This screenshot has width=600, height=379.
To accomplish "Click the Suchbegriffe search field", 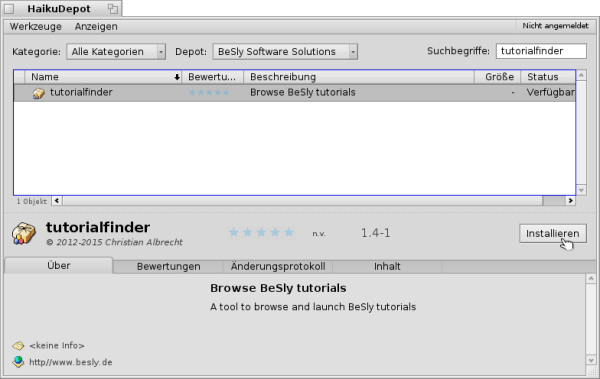I will point(541,51).
